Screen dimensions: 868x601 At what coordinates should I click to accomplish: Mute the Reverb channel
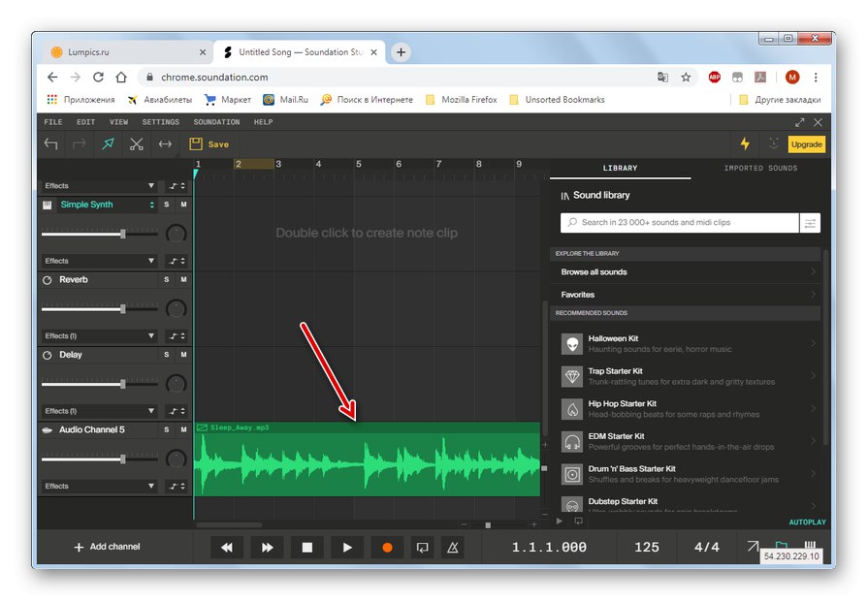183,280
